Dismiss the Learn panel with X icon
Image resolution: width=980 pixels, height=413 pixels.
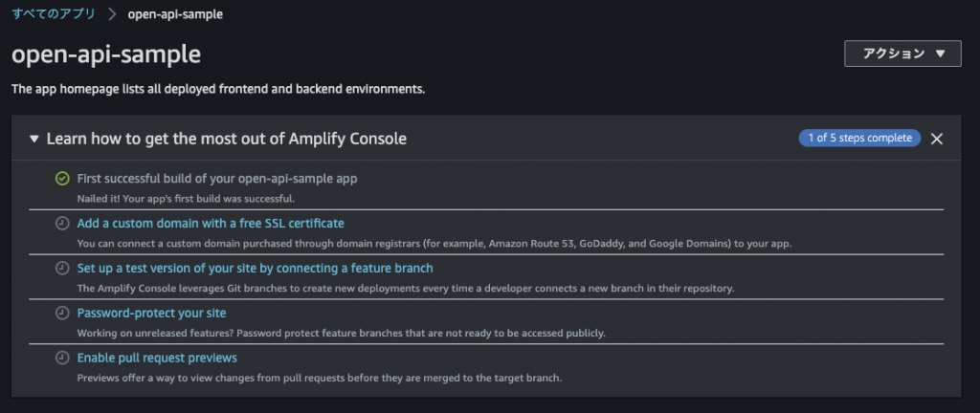[936, 139]
